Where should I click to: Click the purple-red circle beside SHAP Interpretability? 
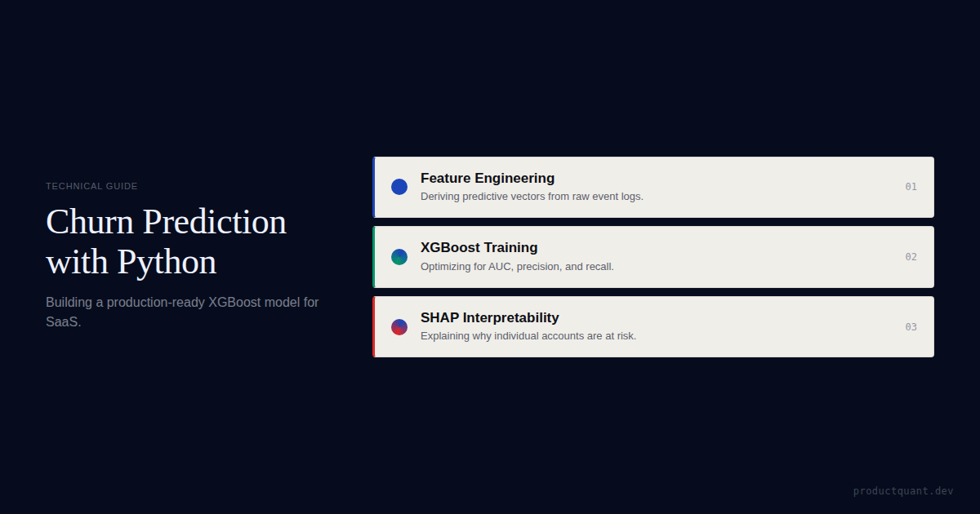pyautogui.click(x=399, y=327)
